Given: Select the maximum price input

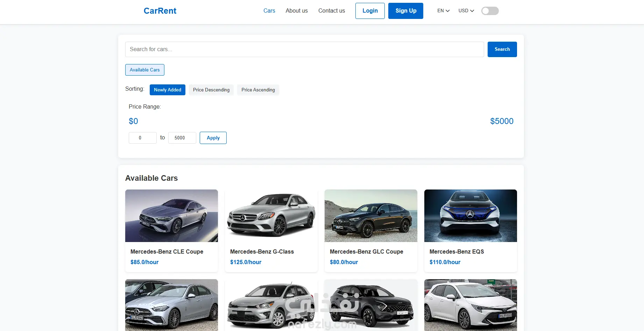Looking at the screenshot, I should tap(182, 138).
